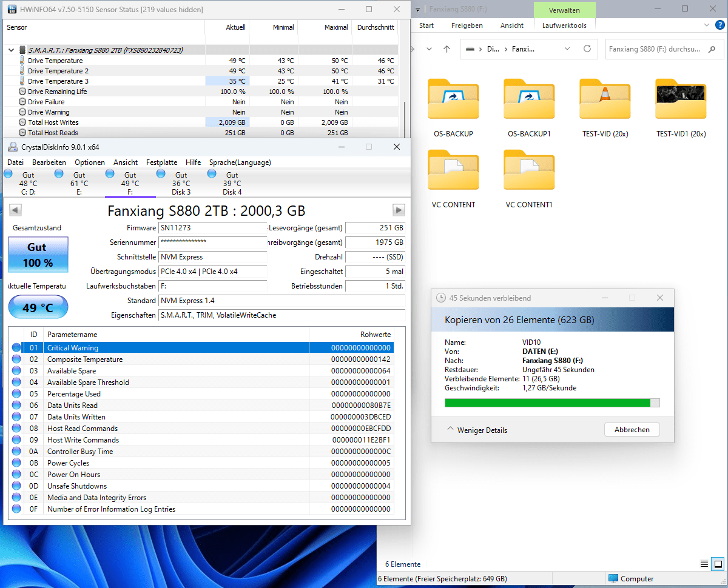This screenshot has width=728, height=588.
Task: Go to previous disk with left arrow
Action: click(x=16, y=210)
